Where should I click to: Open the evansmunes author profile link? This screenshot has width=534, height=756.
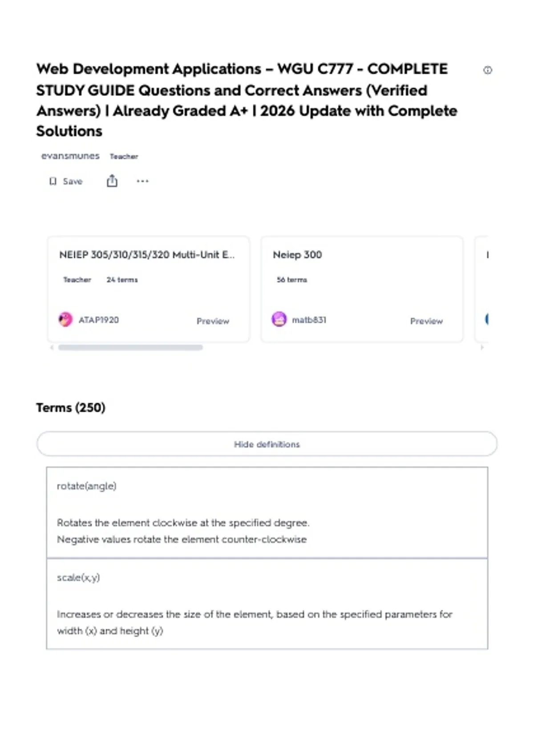70,156
